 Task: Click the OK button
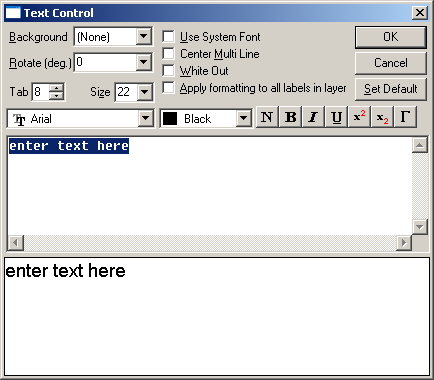[x=391, y=37]
